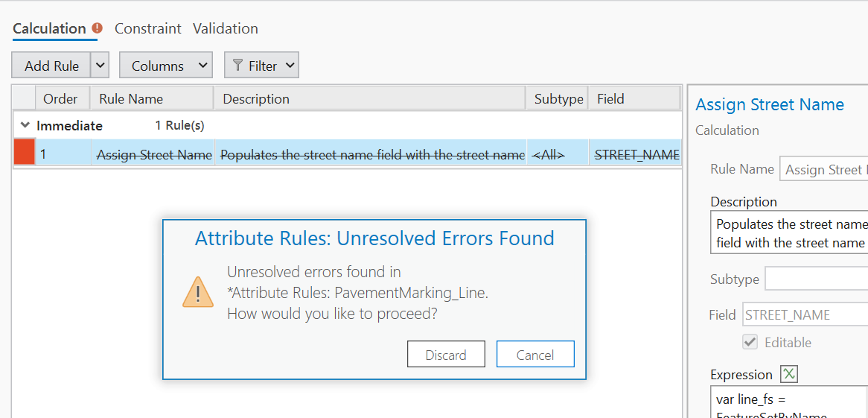Click the Expression builder green icon
This screenshot has width=868, height=418.
click(x=788, y=374)
